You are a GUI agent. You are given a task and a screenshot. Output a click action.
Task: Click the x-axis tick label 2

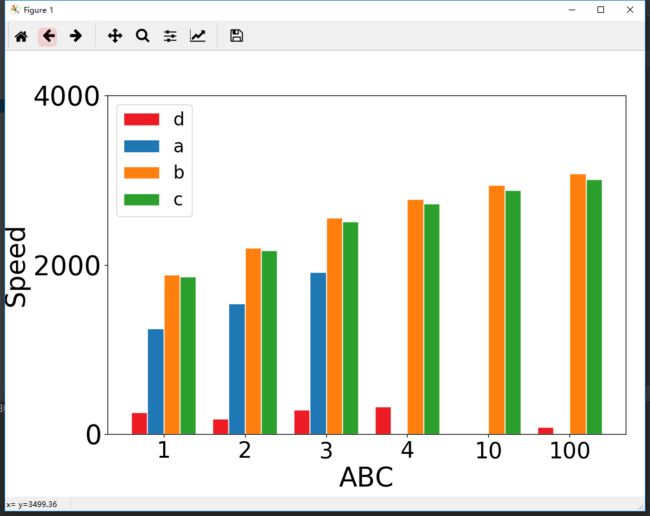[245, 450]
